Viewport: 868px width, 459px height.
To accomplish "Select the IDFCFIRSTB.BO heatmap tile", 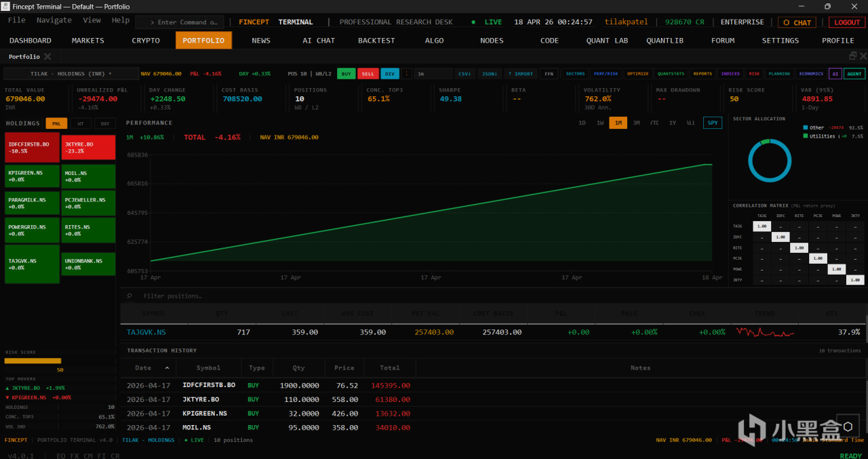I will click(x=32, y=148).
